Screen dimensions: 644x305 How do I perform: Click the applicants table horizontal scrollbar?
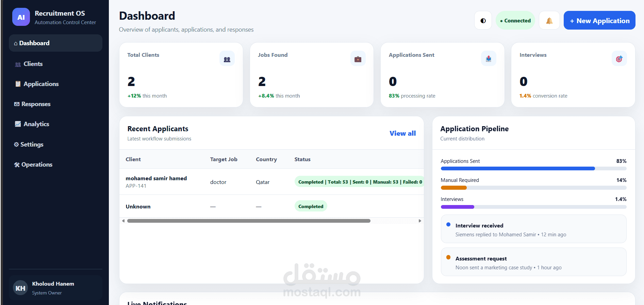[x=249, y=221]
